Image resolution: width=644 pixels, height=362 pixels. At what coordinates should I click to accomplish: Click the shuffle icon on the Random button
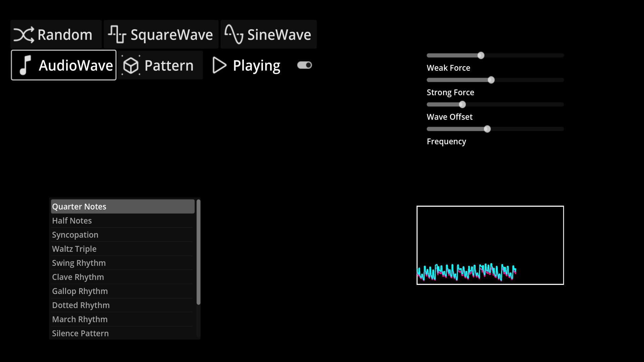click(24, 34)
